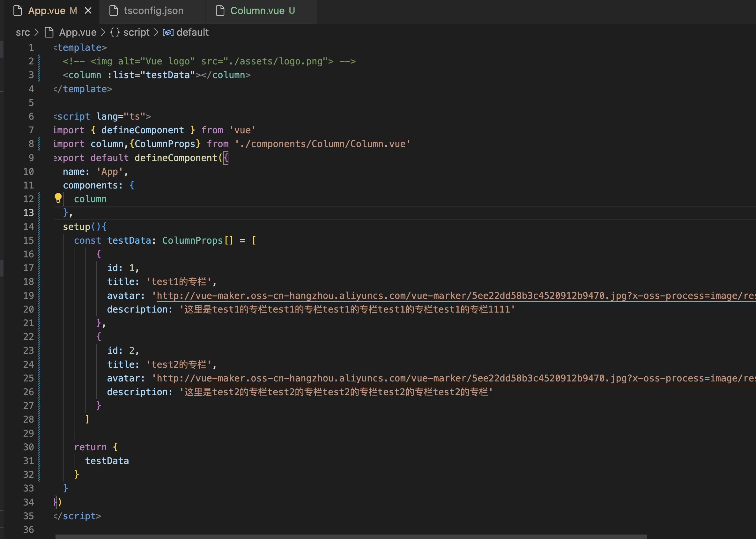
Task: Click 'export default' on line 9
Action: coord(91,158)
